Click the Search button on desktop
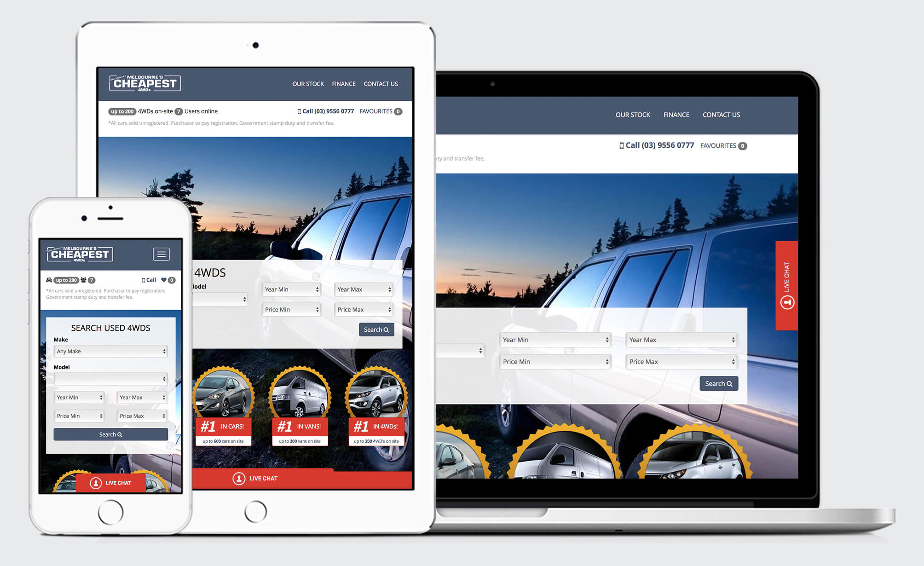Image resolution: width=924 pixels, height=566 pixels. pos(719,383)
